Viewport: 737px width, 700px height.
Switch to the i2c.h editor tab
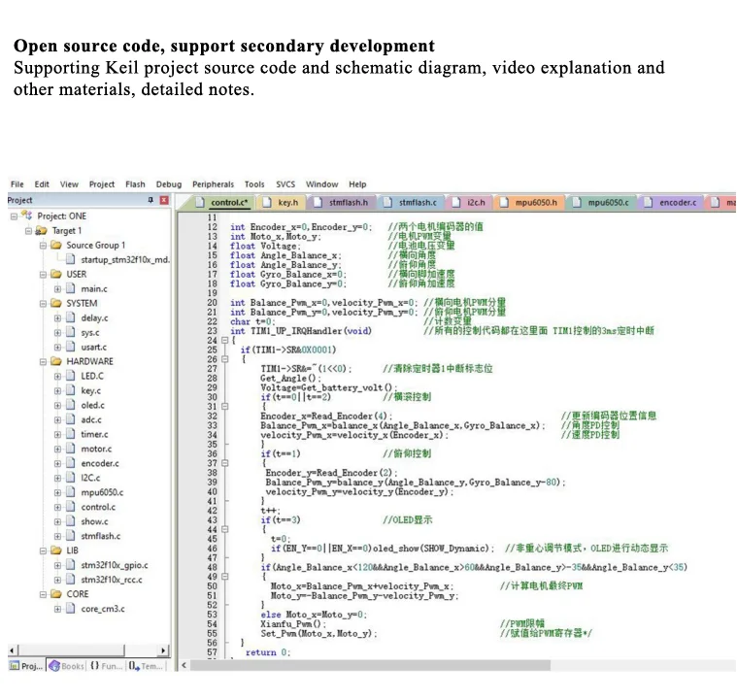tap(470, 202)
